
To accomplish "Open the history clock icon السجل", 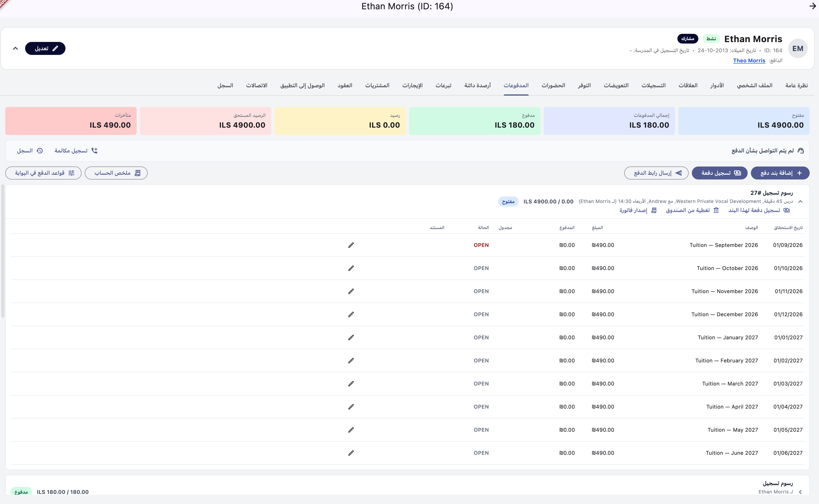I will coord(40,151).
